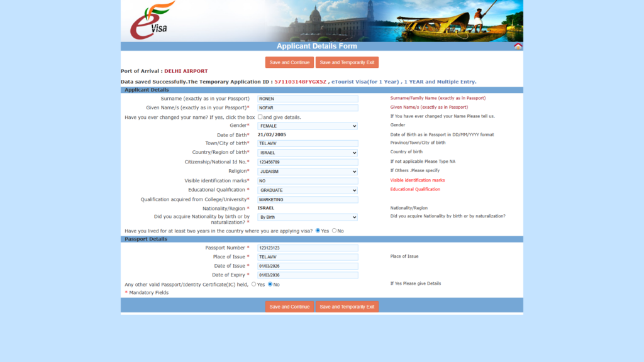
Task: Select Yes for other valid passport held
Action: 254,284
